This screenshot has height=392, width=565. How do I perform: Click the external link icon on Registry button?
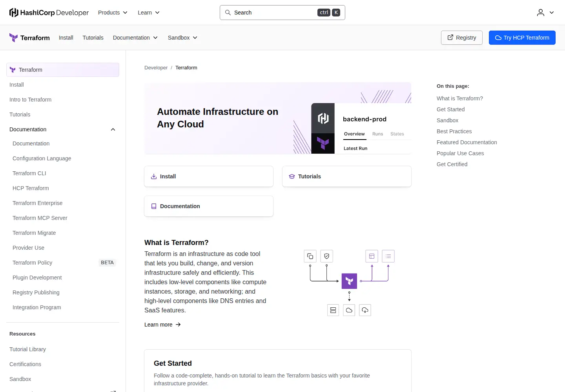point(450,38)
